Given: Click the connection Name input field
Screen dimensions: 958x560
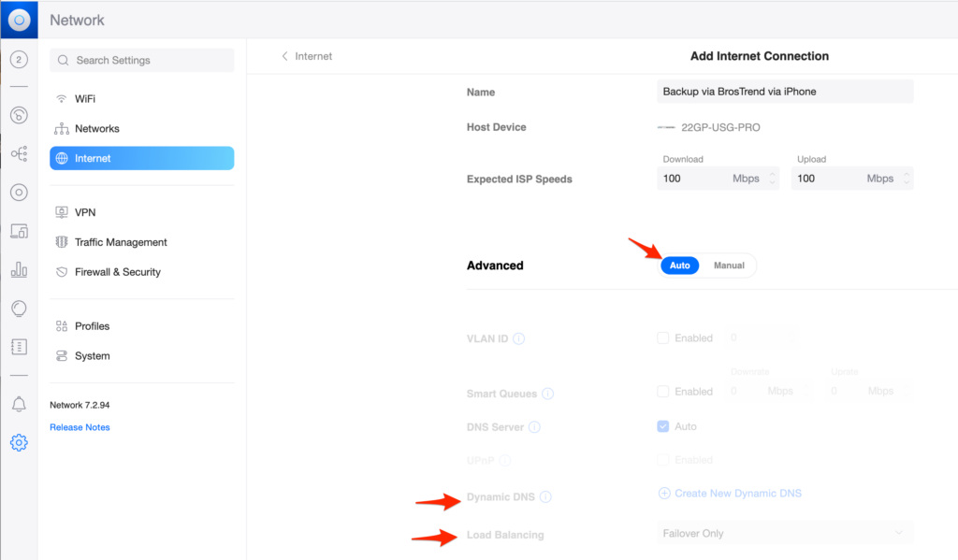Looking at the screenshot, I should (785, 92).
